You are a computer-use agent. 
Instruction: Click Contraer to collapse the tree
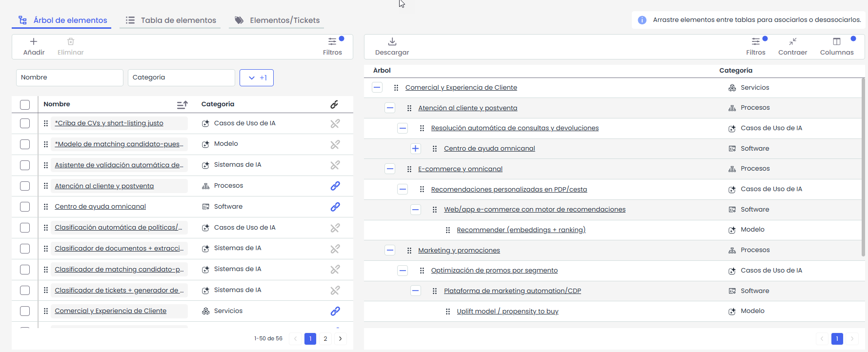[792, 46]
